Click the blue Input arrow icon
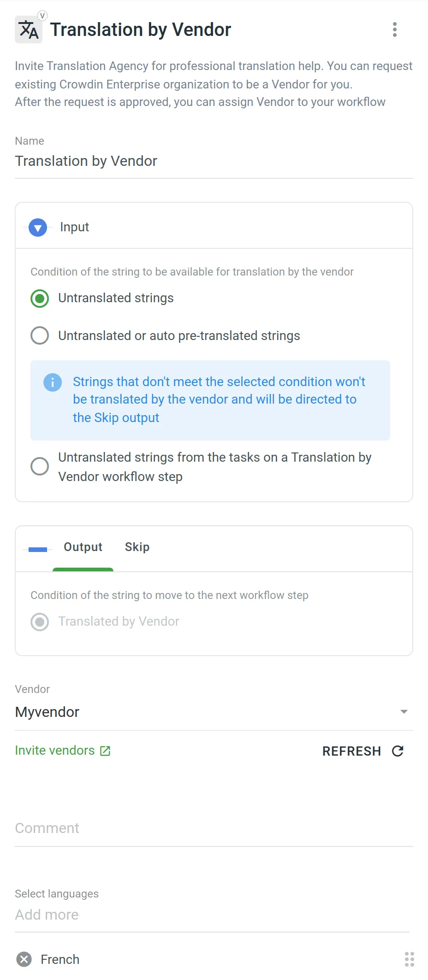This screenshot has width=428, height=980. (x=37, y=227)
